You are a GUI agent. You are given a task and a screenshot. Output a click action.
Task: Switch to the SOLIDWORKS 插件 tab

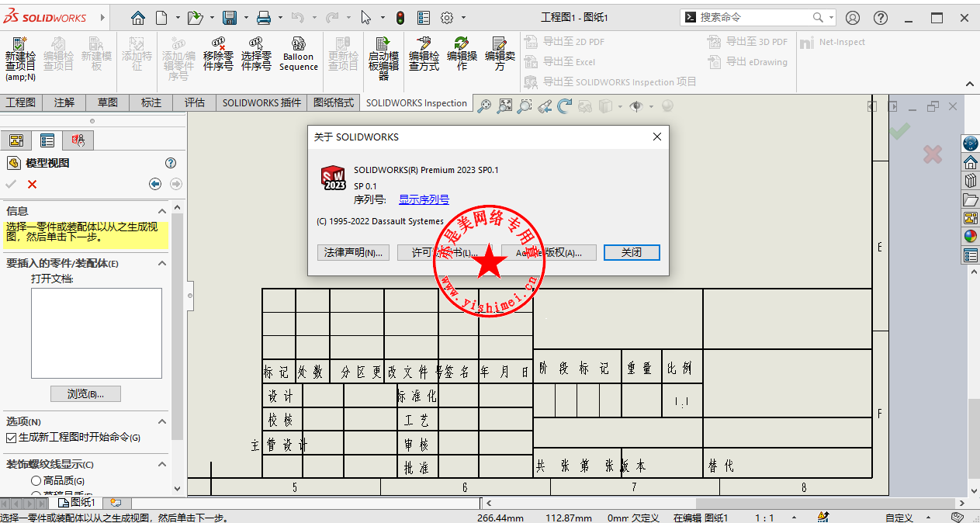(261, 102)
